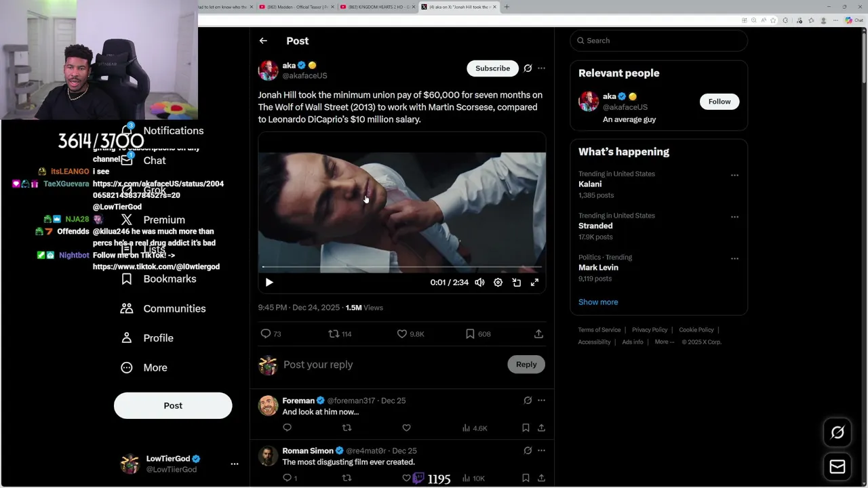
Task: Open options for Stranded trend
Action: pos(734,217)
